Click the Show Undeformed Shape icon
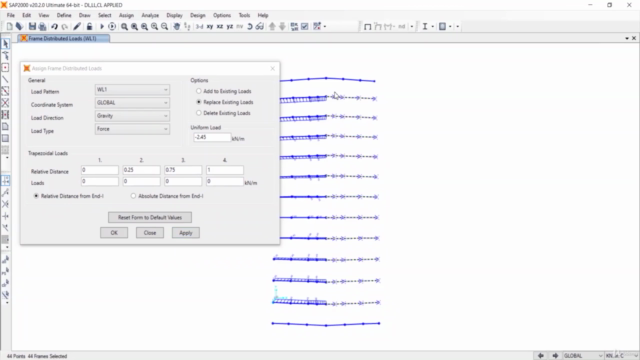Screen dimensions: 640x360 tap(367, 27)
